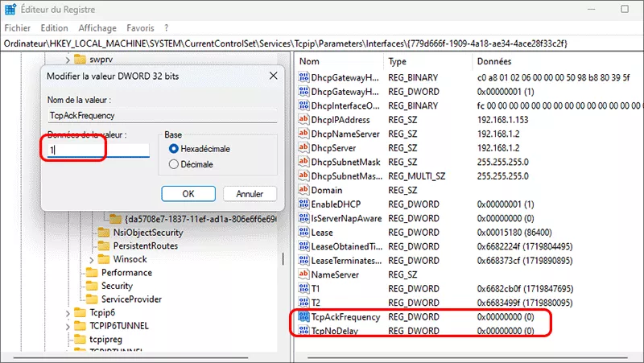Confirm the DWORD value with OK
Image resolution: width=644 pixels, height=363 pixels.
(x=187, y=193)
